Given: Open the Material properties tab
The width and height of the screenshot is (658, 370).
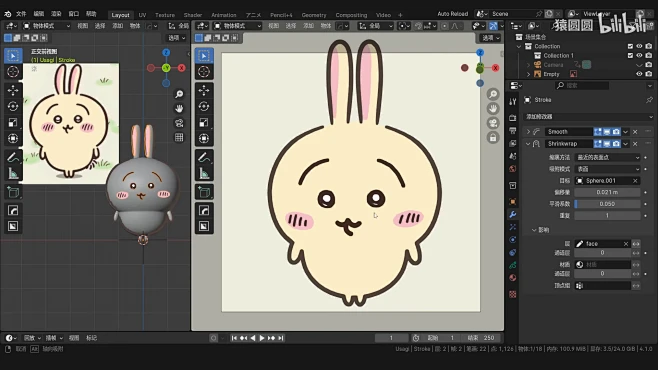Looking at the screenshot, I should 512,278.
